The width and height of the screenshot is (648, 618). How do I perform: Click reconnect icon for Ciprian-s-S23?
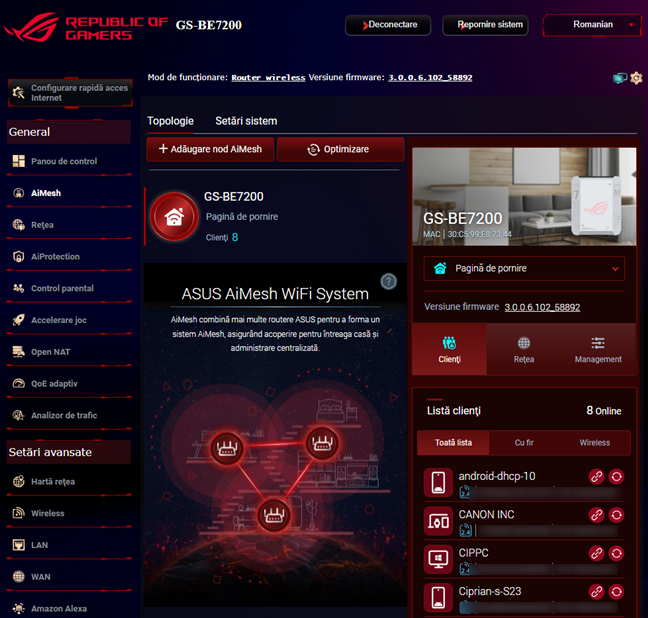pos(616,592)
